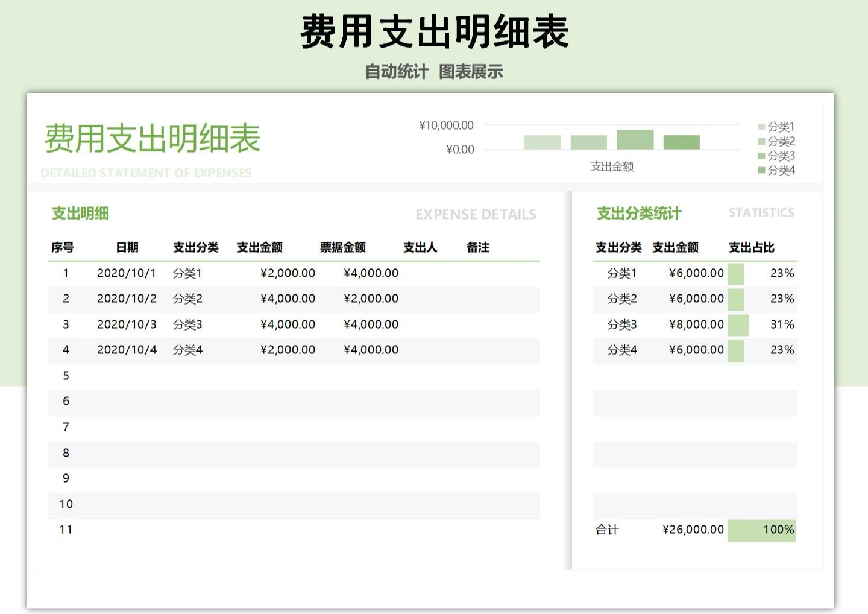Select date cell 2020/10/4

pyautogui.click(x=127, y=350)
